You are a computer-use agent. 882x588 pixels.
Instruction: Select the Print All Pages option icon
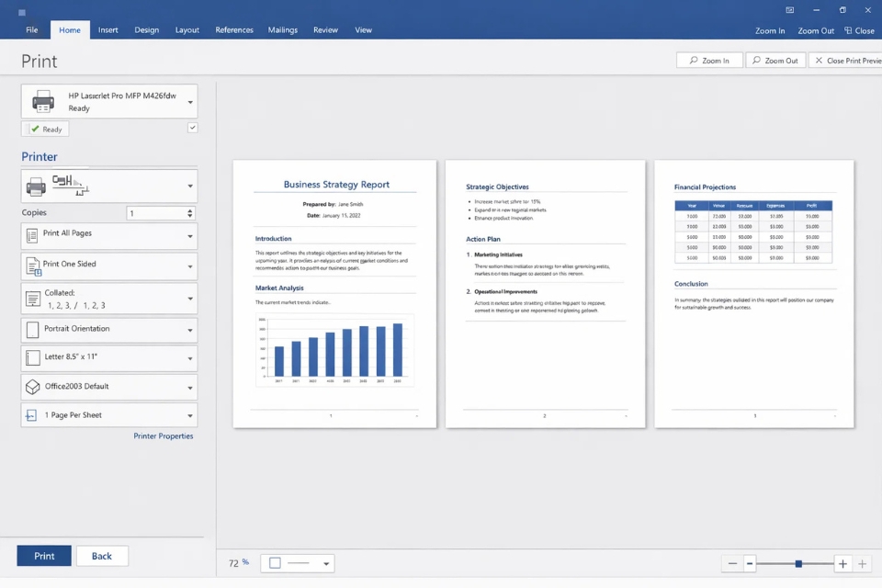coord(33,235)
